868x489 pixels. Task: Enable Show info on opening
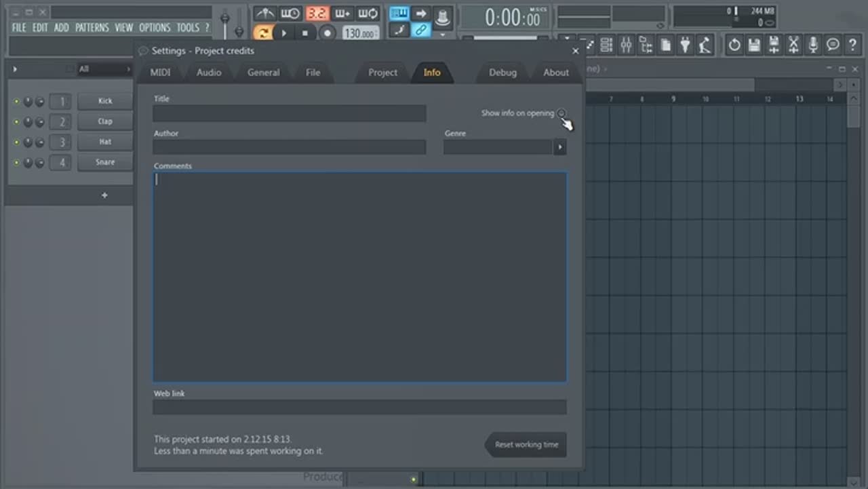561,113
